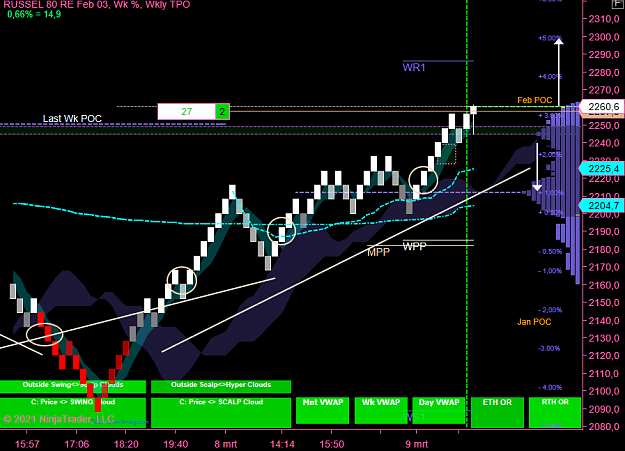This screenshot has height=451, width=625.
Task: Click the 2290,0 price axis label
Action: tap(603, 55)
